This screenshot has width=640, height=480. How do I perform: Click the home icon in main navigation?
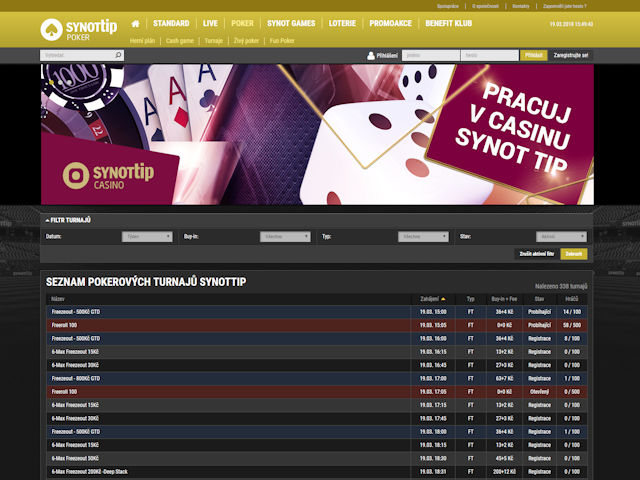click(x=136, y=24)
